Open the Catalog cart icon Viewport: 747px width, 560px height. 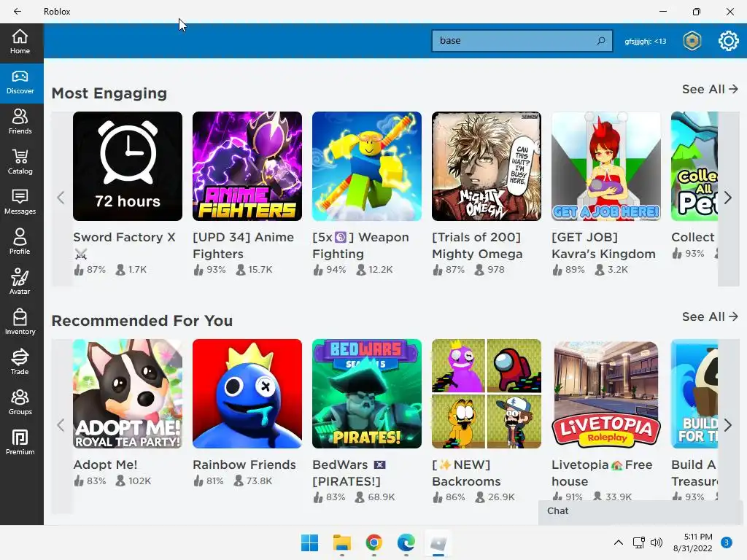click(20, 157)
